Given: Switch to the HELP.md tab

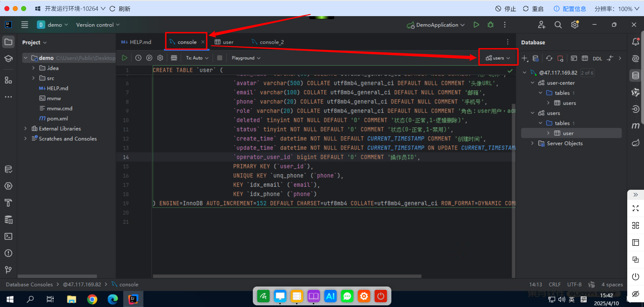Looking at the screenshot, I should point(136,42).
